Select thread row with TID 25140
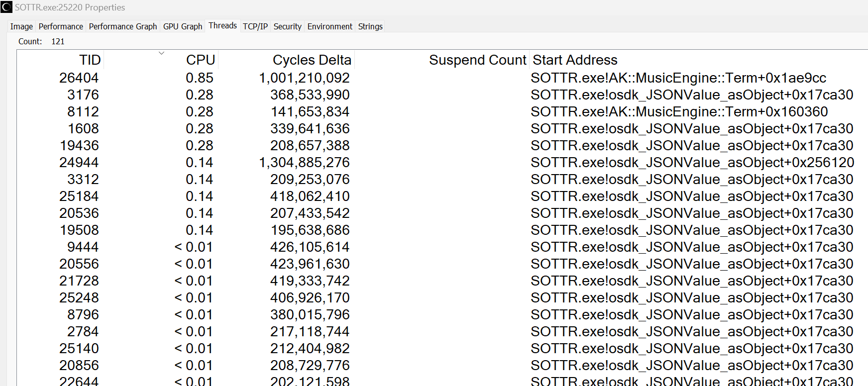Screen dimensions: 868x386 pyautogui.click(x=442, y=348)
